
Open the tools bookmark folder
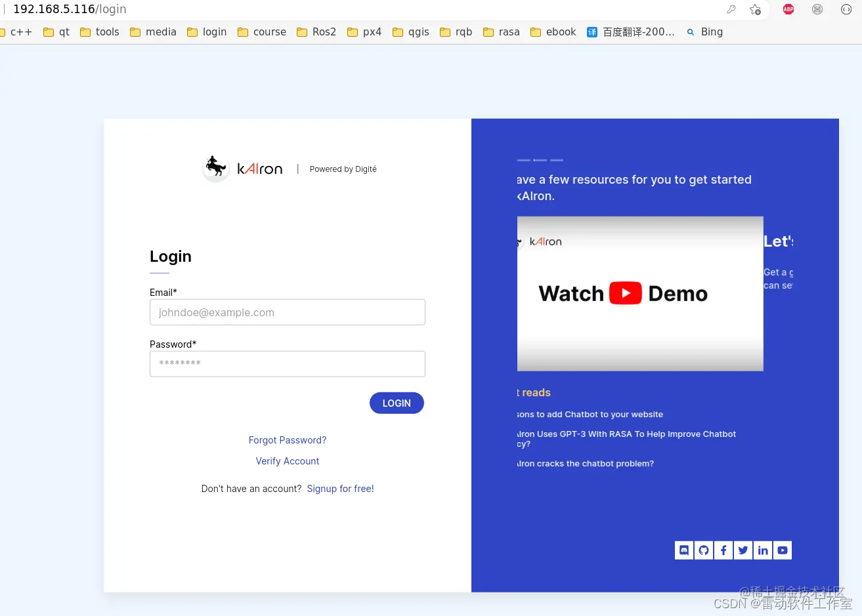[100, 31]
